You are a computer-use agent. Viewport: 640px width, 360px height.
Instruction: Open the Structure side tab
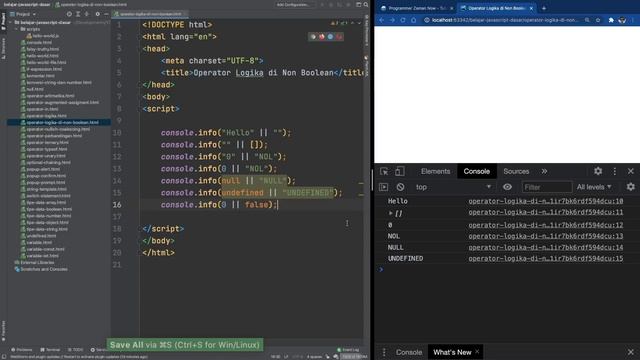(3, 48)
